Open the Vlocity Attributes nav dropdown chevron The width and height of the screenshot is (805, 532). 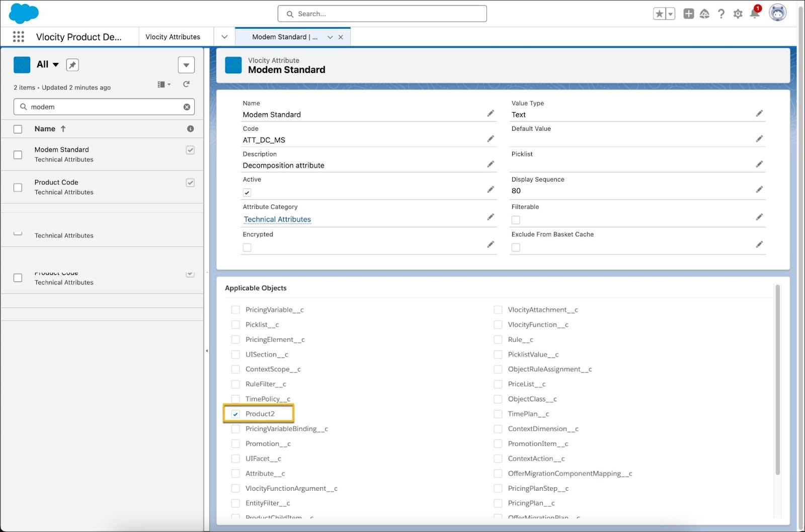click(x=224, y=37)
